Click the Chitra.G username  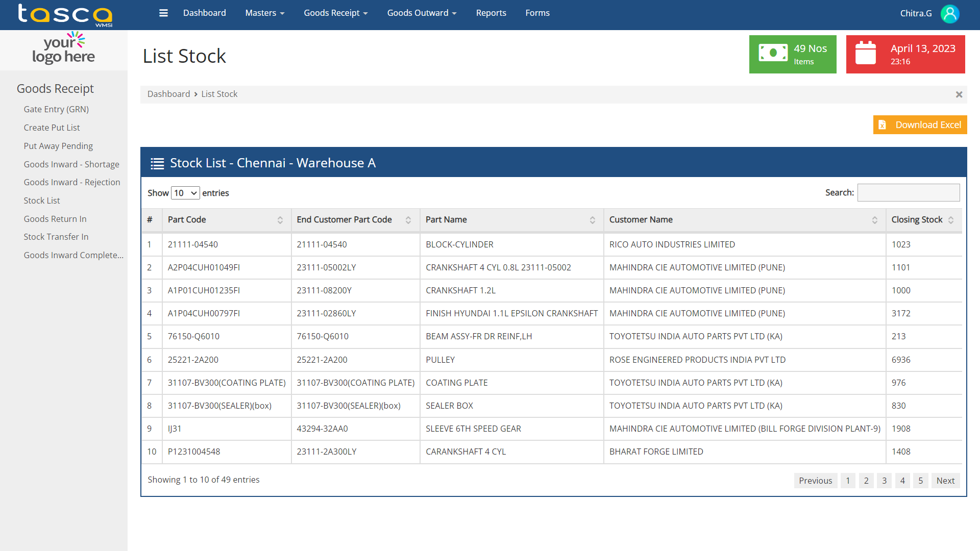916,14
